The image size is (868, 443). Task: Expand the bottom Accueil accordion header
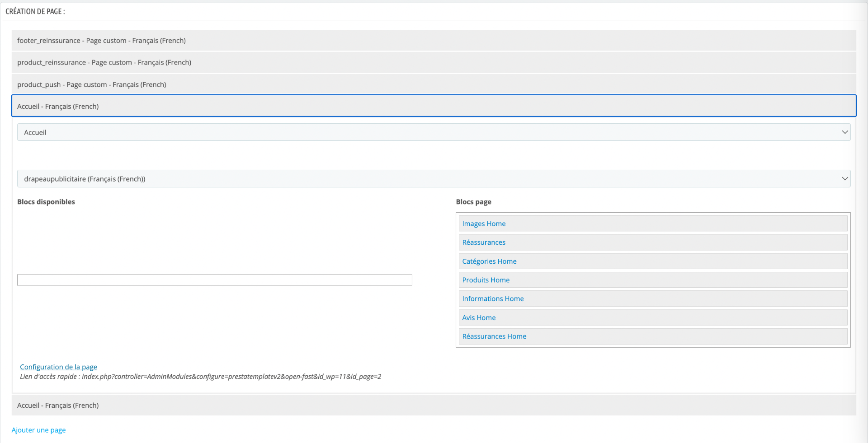(434, 406)
